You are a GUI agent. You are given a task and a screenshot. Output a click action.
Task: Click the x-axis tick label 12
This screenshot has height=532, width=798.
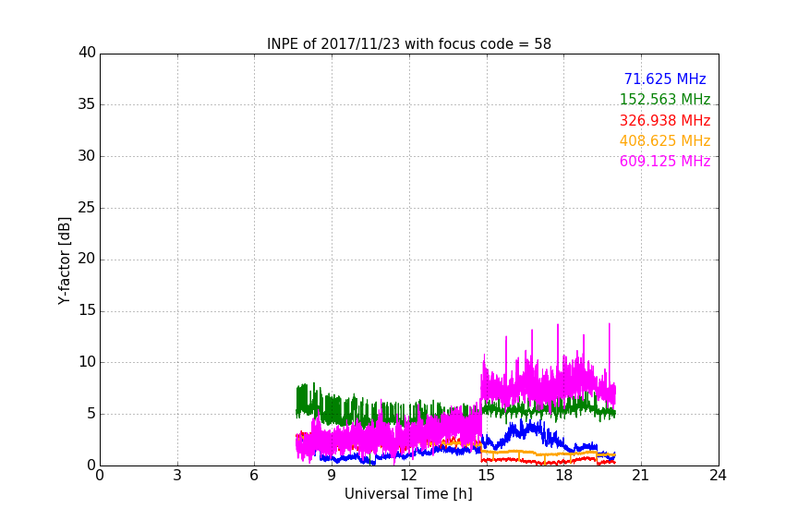coord(409,476)
